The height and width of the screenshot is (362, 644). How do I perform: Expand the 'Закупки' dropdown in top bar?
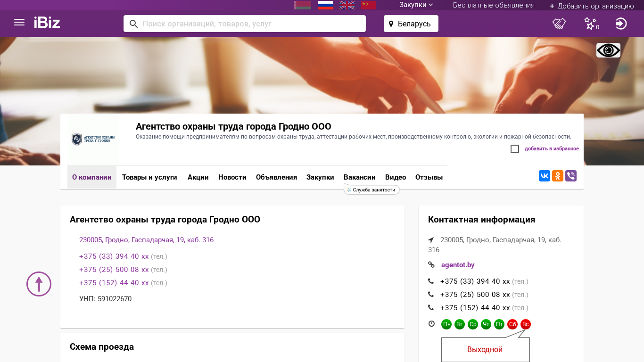[x=416, y=5]
